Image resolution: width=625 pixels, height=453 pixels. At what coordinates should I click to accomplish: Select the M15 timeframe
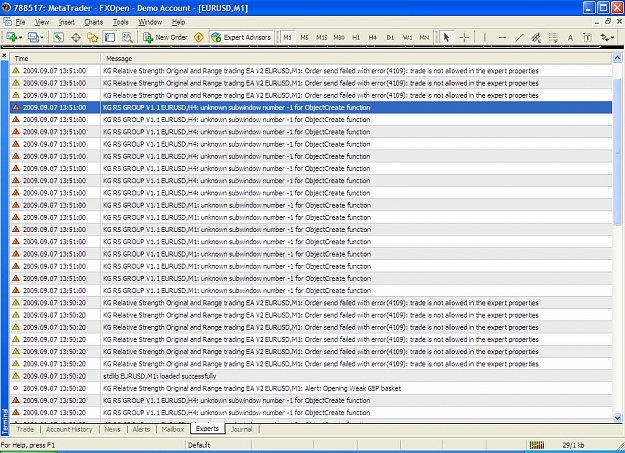[x=322, y=37]
